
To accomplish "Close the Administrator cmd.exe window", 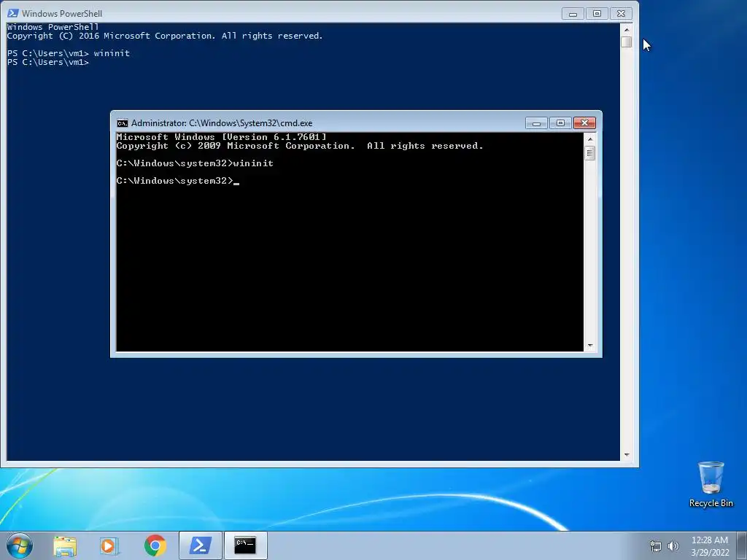I will pos(584,123).
